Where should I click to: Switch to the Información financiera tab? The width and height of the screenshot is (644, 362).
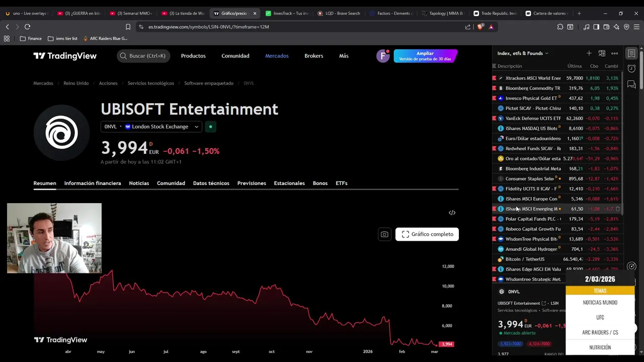93,183
